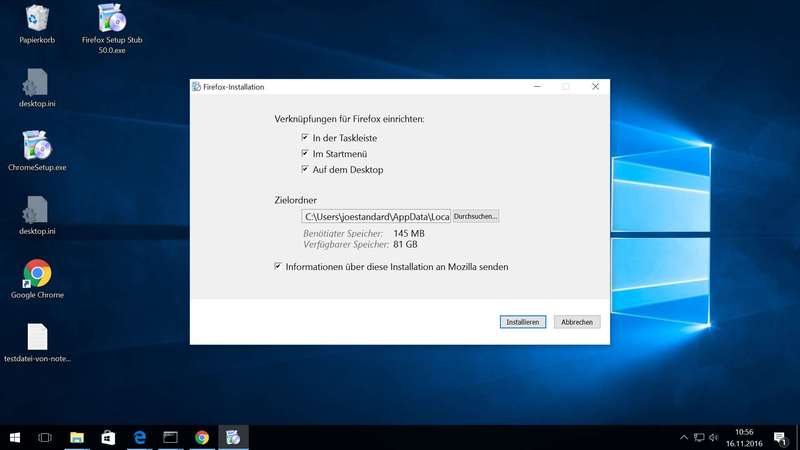The width and height of the screenshot is (800, 450).
Task: Show hidden system tray icons
Action: pyautogui.click(x=684, y=438)
